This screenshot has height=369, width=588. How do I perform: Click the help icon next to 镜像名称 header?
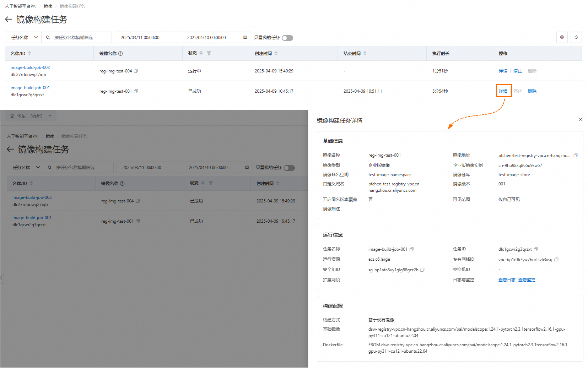coord(120,54)
